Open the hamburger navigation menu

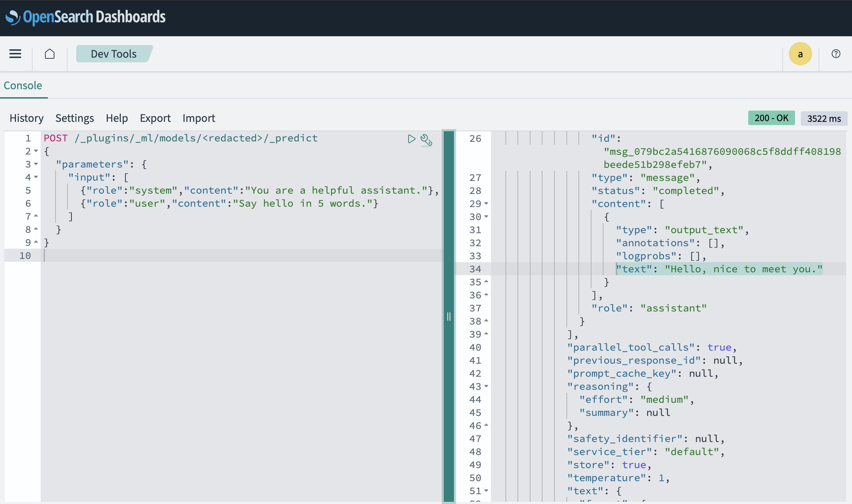[x=15, y=54]
